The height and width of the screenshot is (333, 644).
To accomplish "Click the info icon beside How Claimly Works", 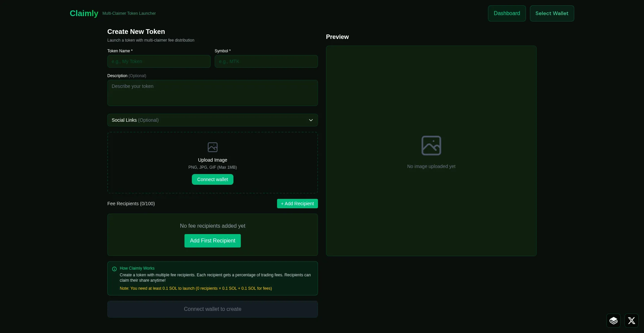I will coord(114,269).
